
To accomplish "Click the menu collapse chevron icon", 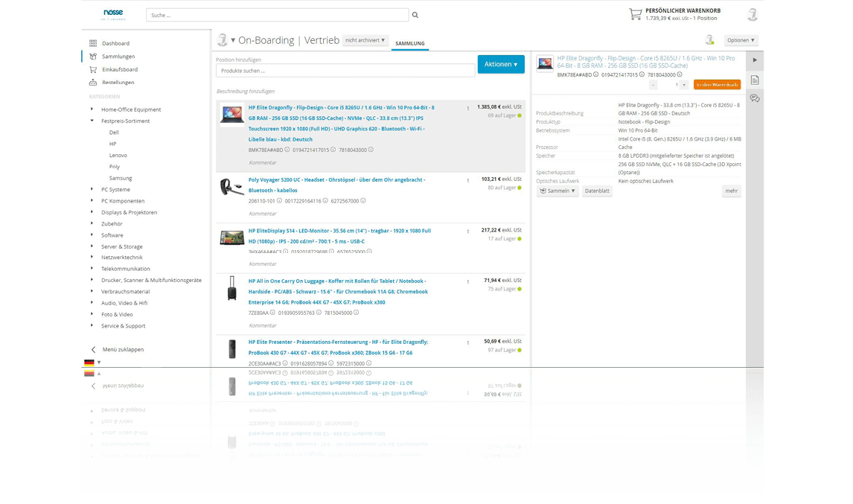I will pos(93,349).
